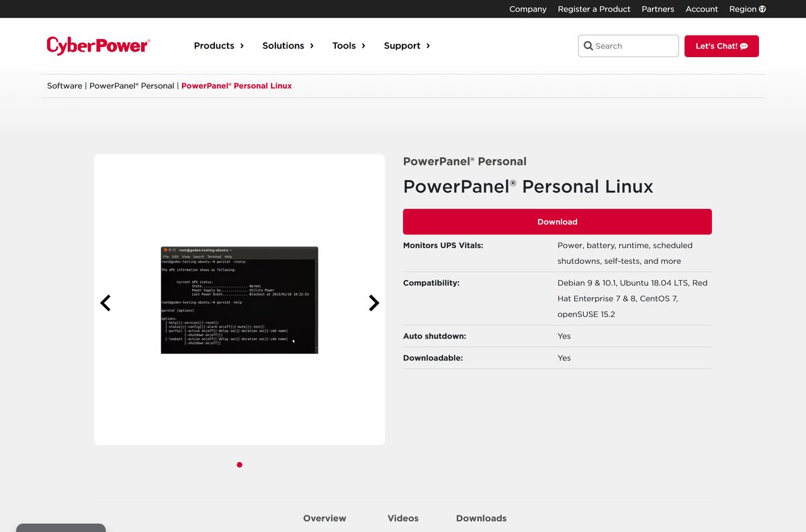This screenshot has height=532, width=806.
Task: Open the Account link
Action: [x=702, y=9]
